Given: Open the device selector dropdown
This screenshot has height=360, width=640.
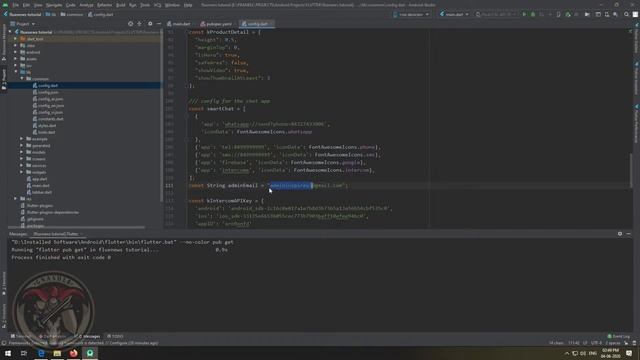Looking at the screenshot, I should coord(411,14).
